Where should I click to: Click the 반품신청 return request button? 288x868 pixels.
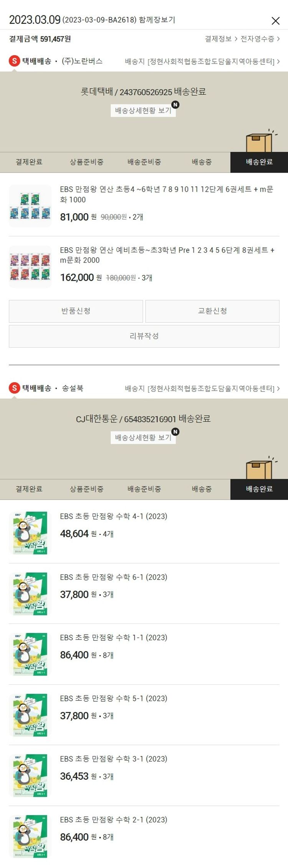(76, 311)
